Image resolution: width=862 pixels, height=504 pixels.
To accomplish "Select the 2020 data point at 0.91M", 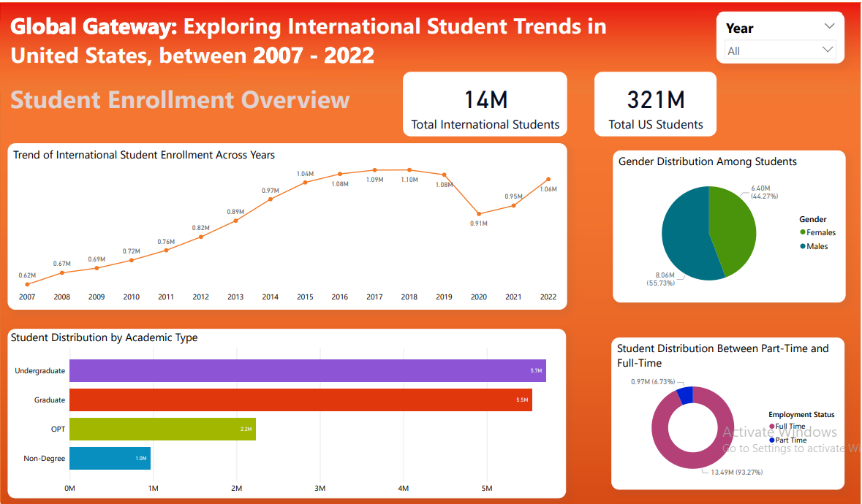I will [479, 213].
